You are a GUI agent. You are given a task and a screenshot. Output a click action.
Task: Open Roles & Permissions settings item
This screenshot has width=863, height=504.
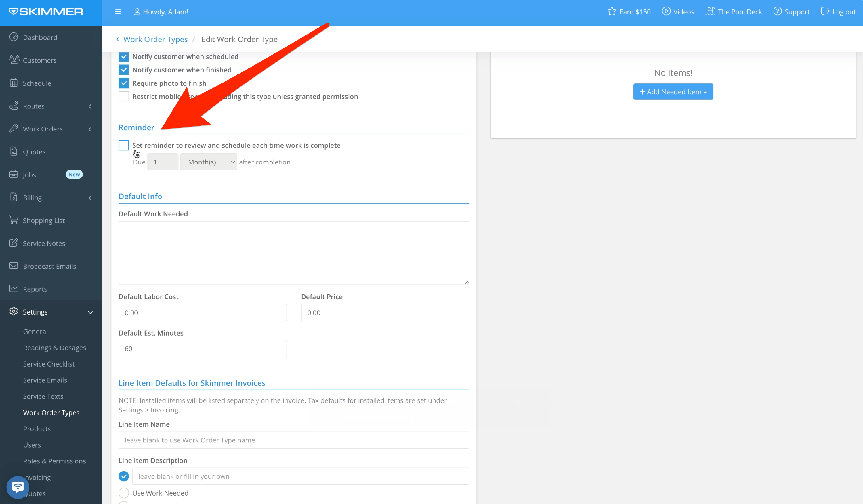54,461
